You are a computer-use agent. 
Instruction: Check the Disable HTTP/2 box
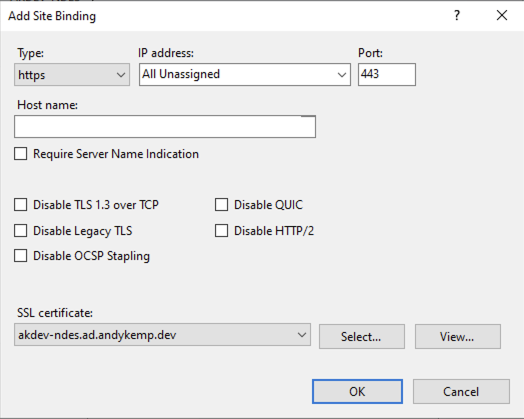[221, 231]
